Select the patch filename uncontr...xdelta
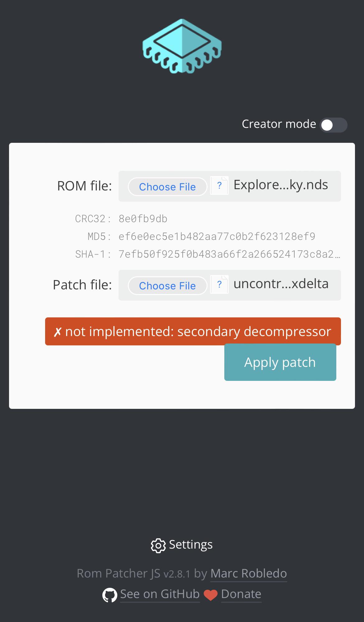Screen dimensions: 364x622 point(281,284)
